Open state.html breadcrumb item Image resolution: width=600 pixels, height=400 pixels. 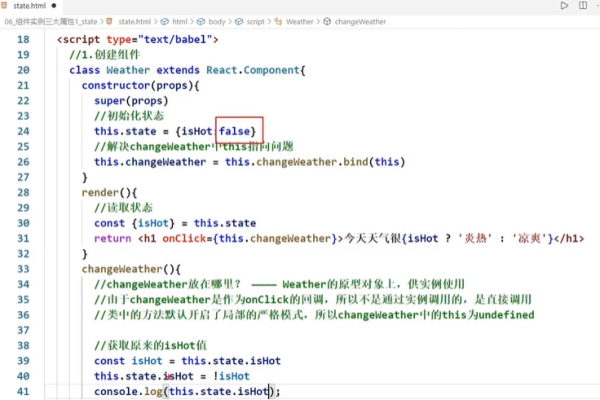[x=135, y=22]
